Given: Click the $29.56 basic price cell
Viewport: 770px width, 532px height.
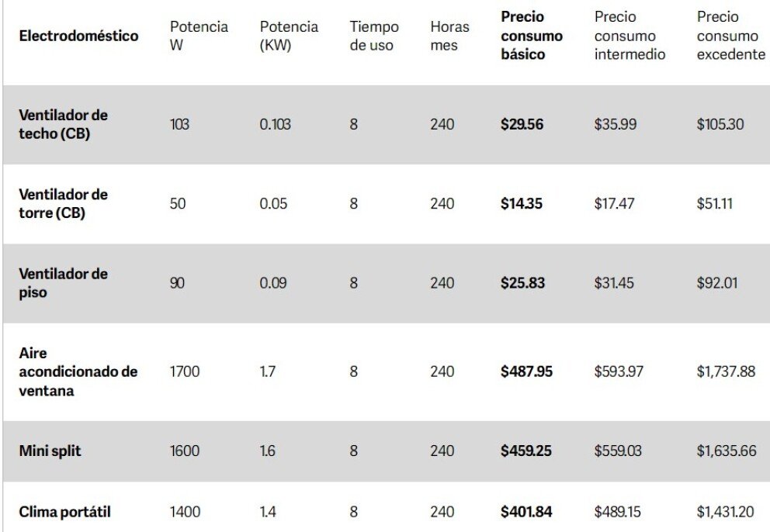Looking at the screenshot, I should coord(522,124).
